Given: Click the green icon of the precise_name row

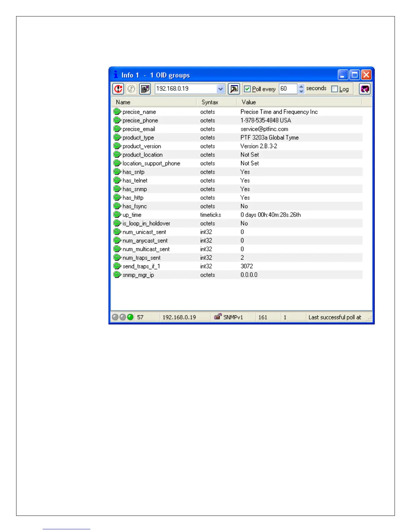Looking at the screenshot, I should coord(117,112).
